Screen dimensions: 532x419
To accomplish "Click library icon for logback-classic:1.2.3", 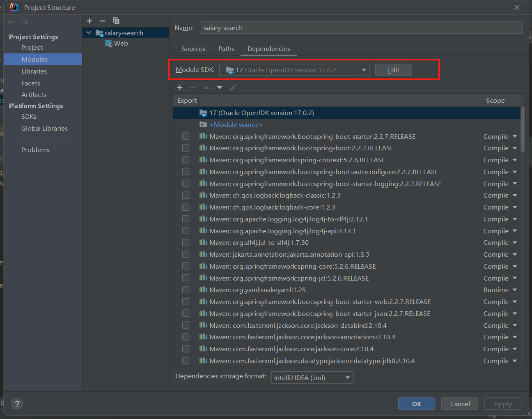I will 203,195.
